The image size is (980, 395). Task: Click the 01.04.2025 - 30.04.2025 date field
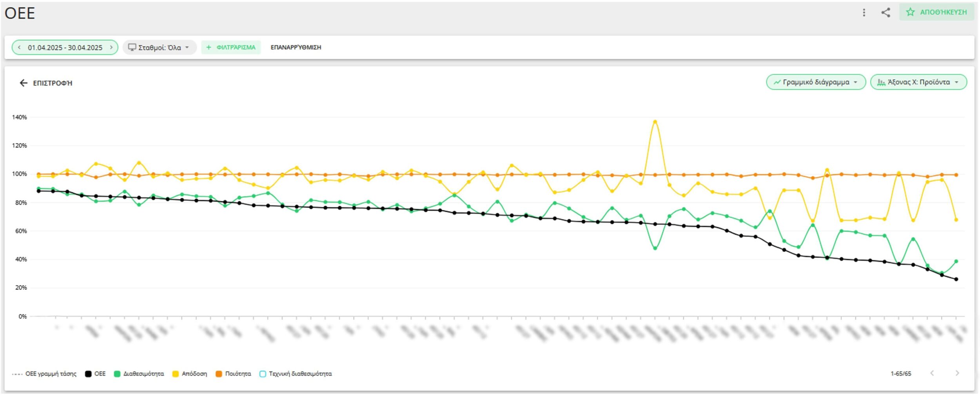click(x=65, y=47)
